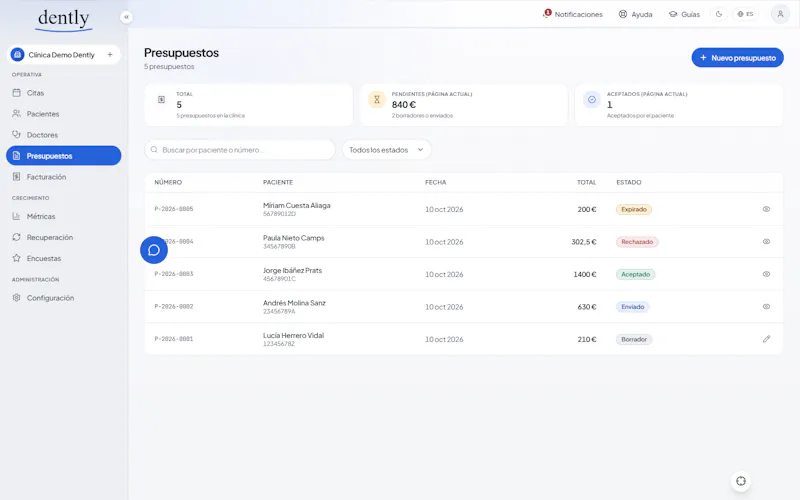Go to Citas in sidebar

(x=64, y=93)
